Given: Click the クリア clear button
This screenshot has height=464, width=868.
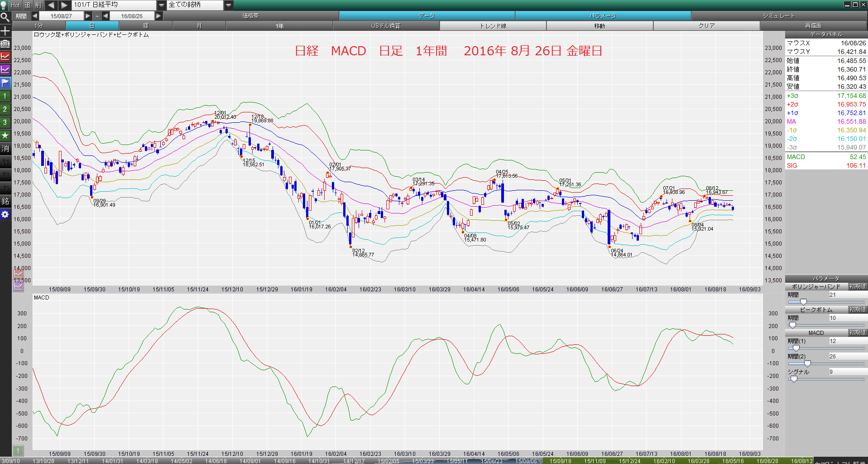Looking at the screenshot, I should tap(706, 26).
